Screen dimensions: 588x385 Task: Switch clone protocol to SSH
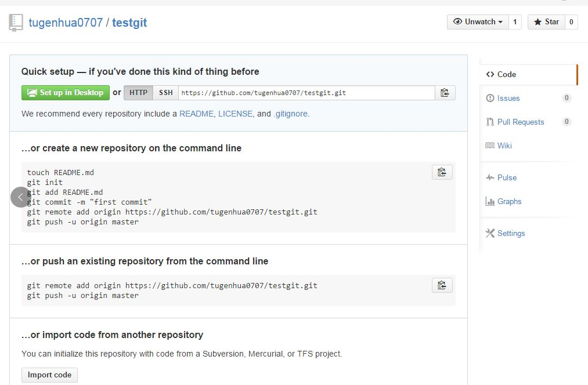coord(166,93)
